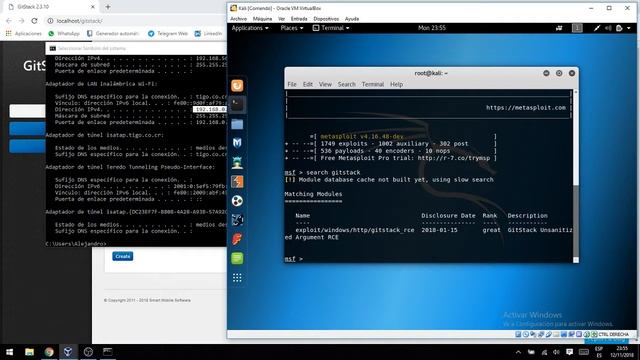
Task: Reload the Chrome page
Action: [35, 21]
